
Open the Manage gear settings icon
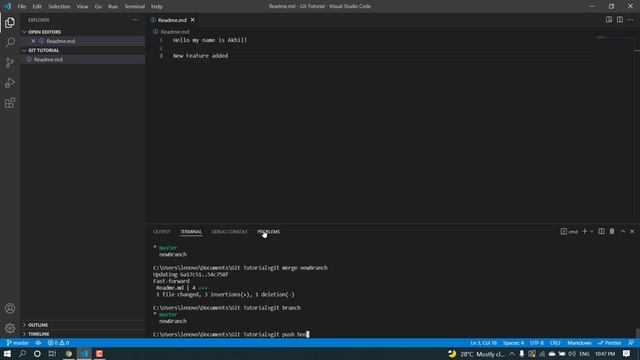10,328
